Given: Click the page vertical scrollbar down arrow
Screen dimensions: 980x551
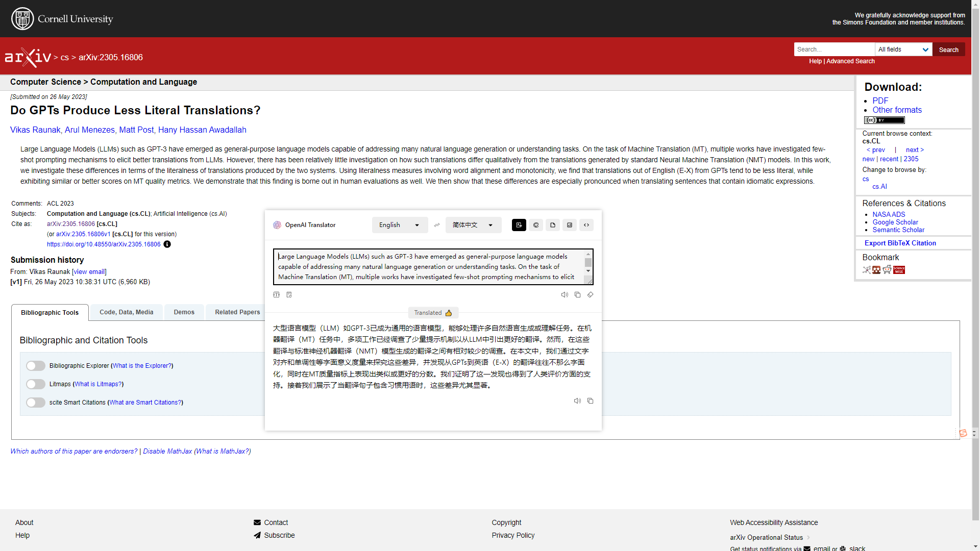Looking at the screenshot, I should (976, 546).
